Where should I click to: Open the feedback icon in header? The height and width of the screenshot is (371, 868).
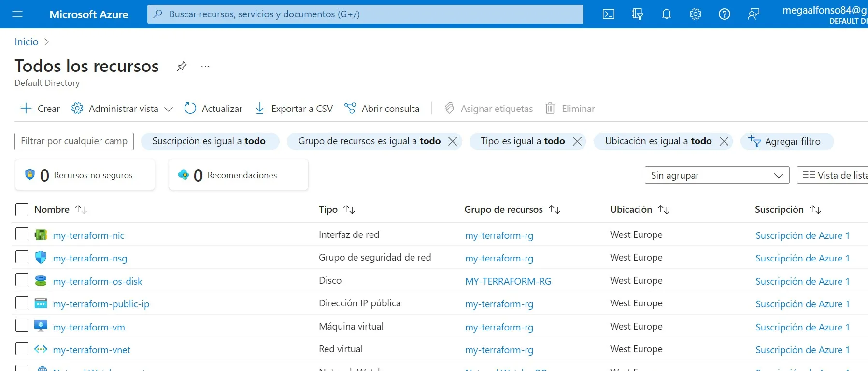click(754, 14)
